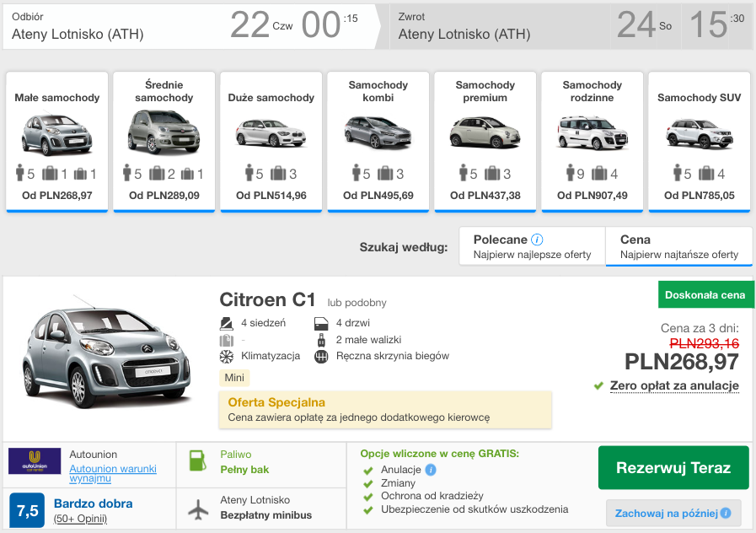The height and width of the screenshot is (533, 756).
Task: Click the grey Ford image in Samochody kombi
Action: 378,132
